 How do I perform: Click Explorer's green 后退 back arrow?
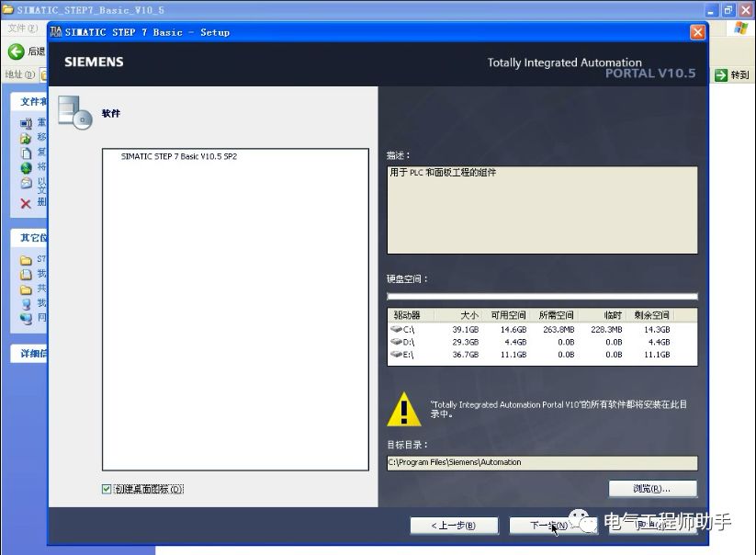[16, 51]
